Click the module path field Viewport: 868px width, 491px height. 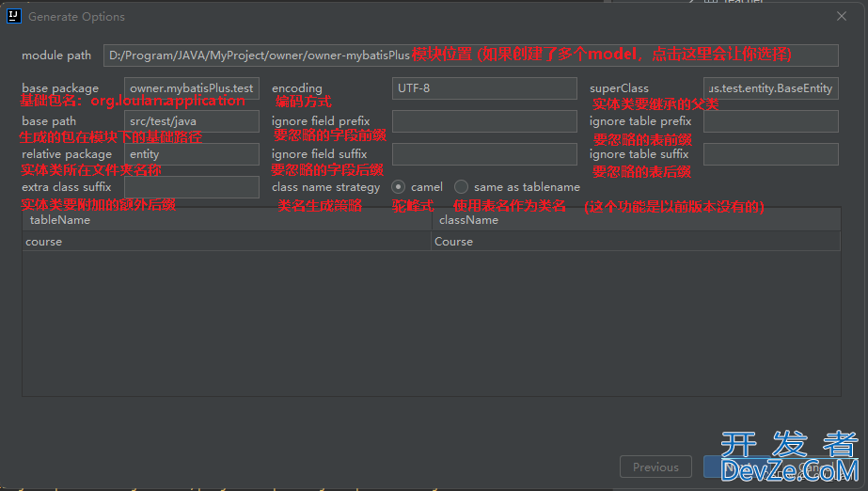tap(470, 55)
